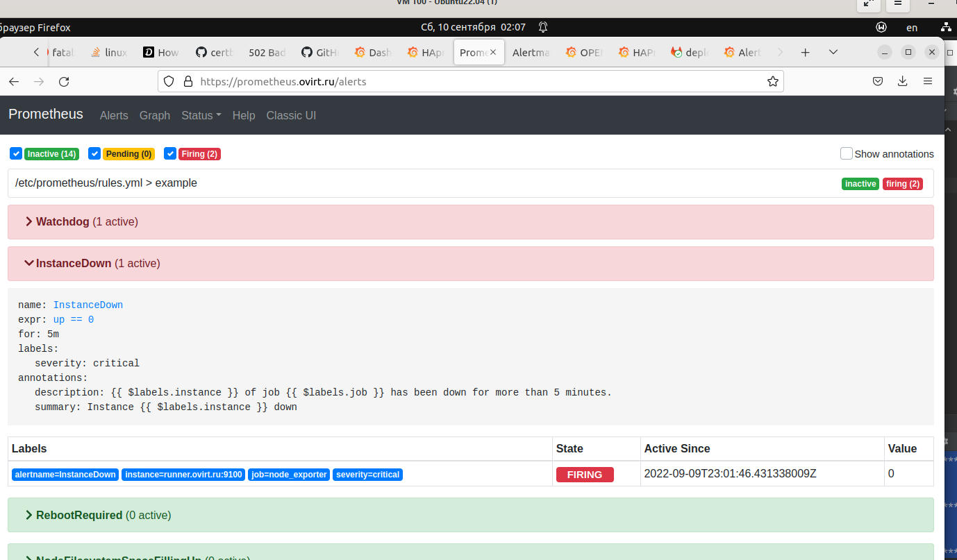Open Pocket save icon in toolbar
This screenshot has height=560, width=957.
[878, 81]
